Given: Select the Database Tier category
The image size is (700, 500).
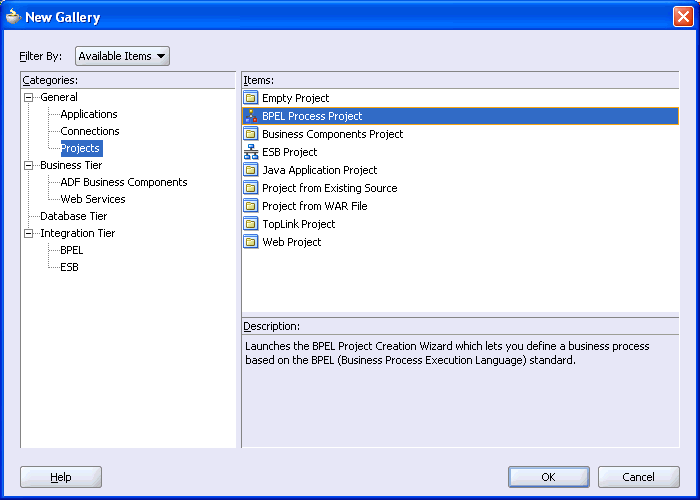Looking at the screenshot, I should (74, 216).
